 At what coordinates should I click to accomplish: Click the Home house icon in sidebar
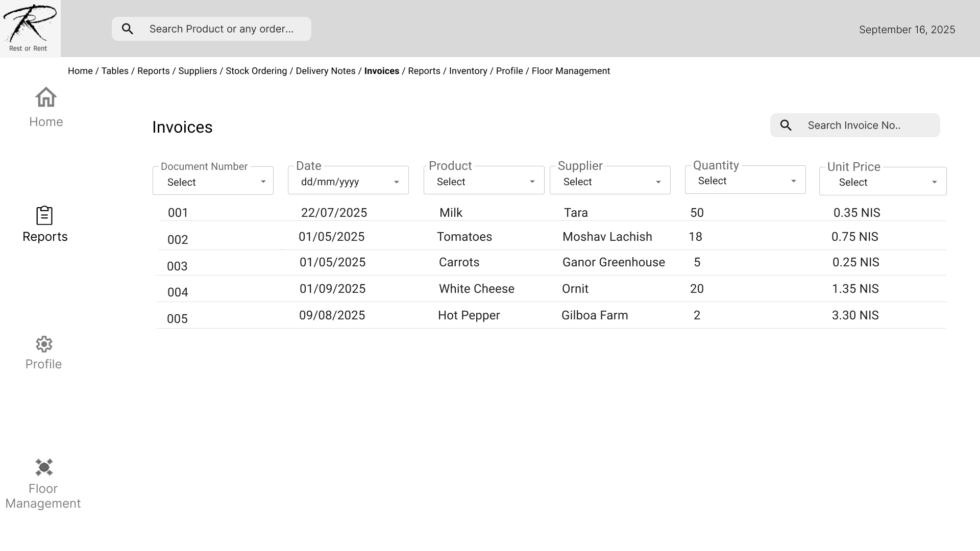46,97
